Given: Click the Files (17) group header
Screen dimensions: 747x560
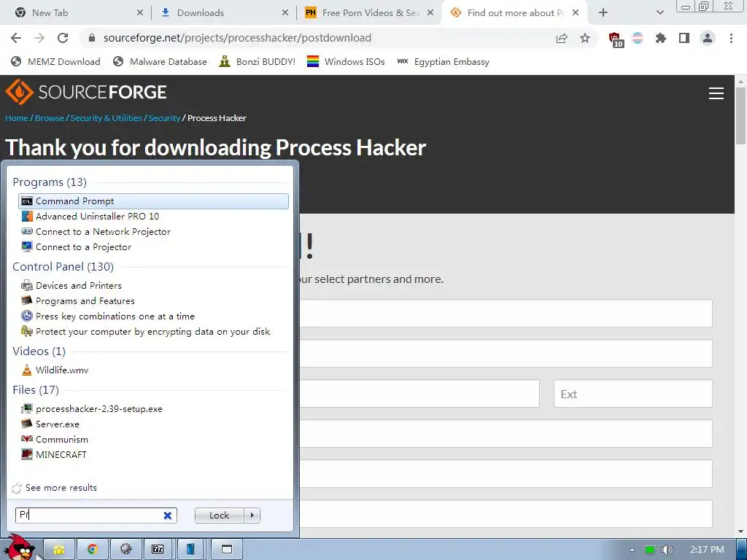Looking at the screenshot, I should [x=36, y=389].
